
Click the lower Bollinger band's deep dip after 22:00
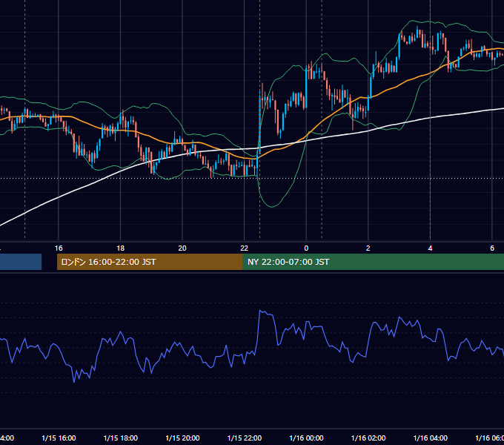272,207
